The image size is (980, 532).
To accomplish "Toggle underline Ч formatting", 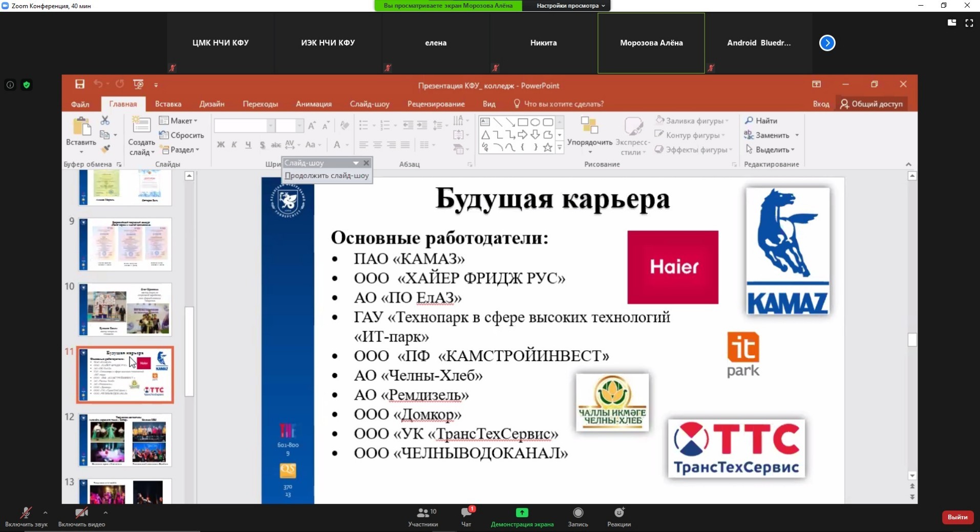I will [248, 145].
